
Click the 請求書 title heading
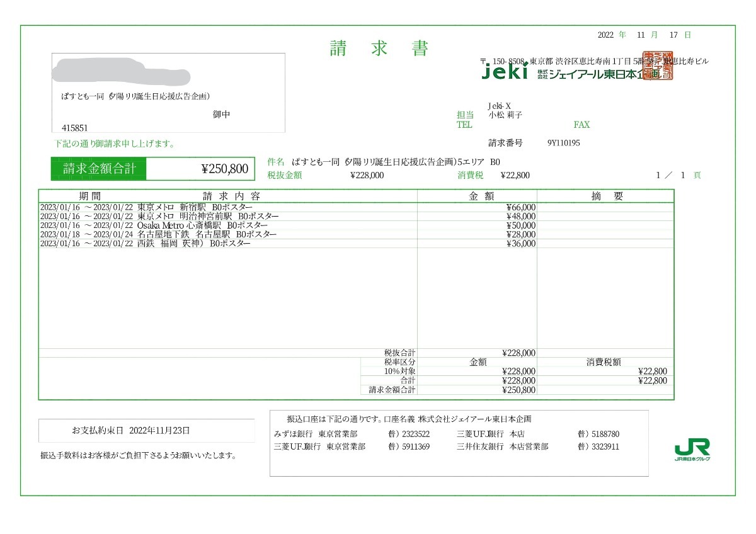[379, 48]
